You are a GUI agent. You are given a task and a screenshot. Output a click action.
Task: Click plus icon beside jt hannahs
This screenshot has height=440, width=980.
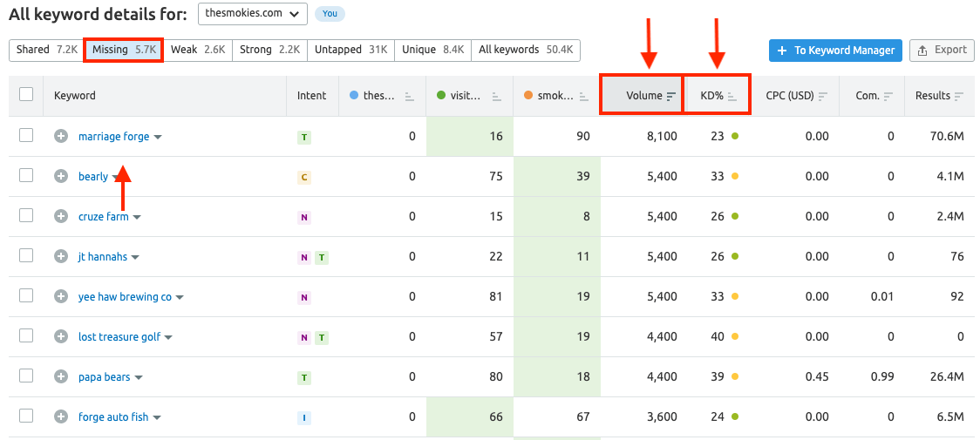61,256
